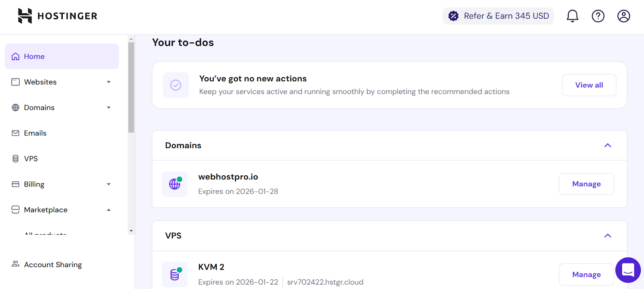This screenshot has height=289, width=644.
Task: Open the help question mark icon
Action: pyautogui.click(x=598, y=16)
